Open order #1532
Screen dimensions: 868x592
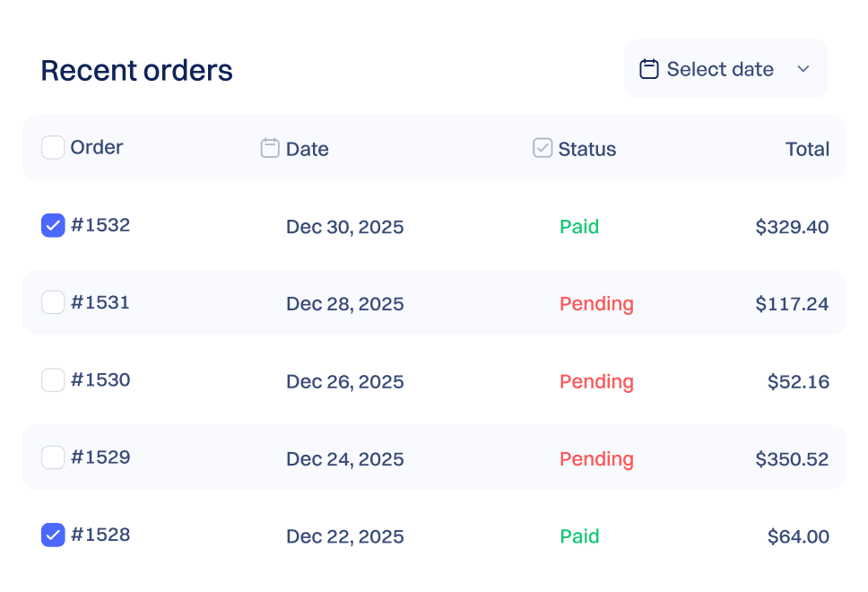(101, 225)
